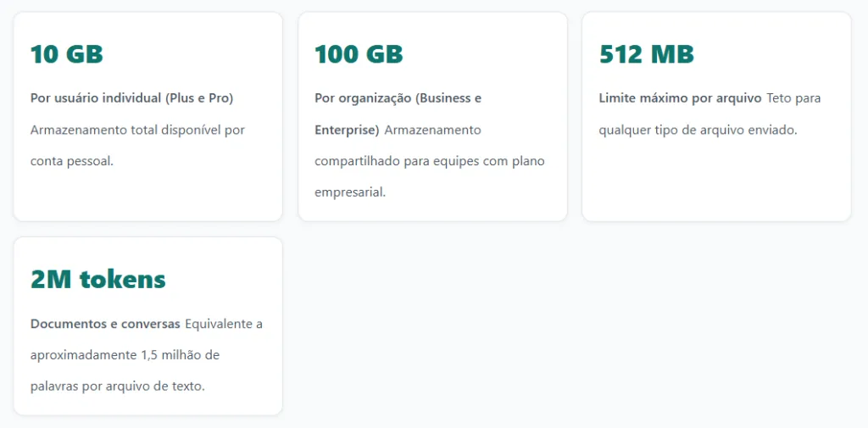The image size is (868, 428).
Task: Click the "Equivalente a" text
Action: [224, 324]
